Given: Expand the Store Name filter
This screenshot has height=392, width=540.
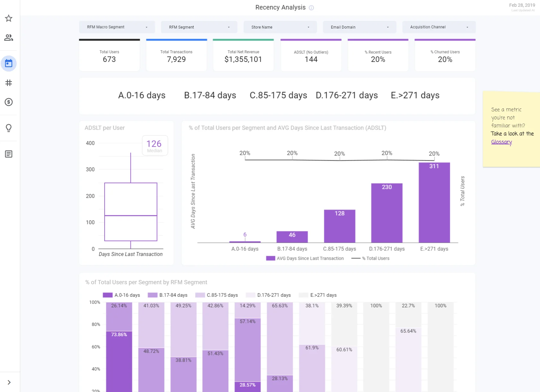Looking at the screenshot, I should (280, 27).
